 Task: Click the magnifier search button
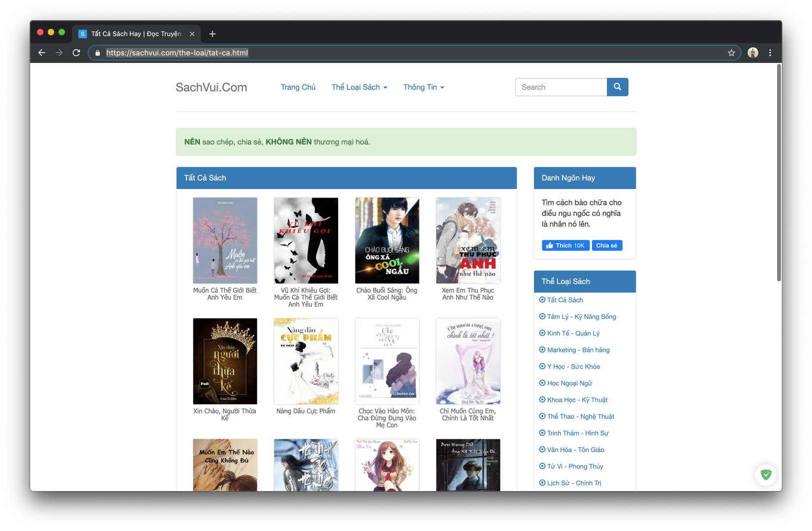pos(617,87)
